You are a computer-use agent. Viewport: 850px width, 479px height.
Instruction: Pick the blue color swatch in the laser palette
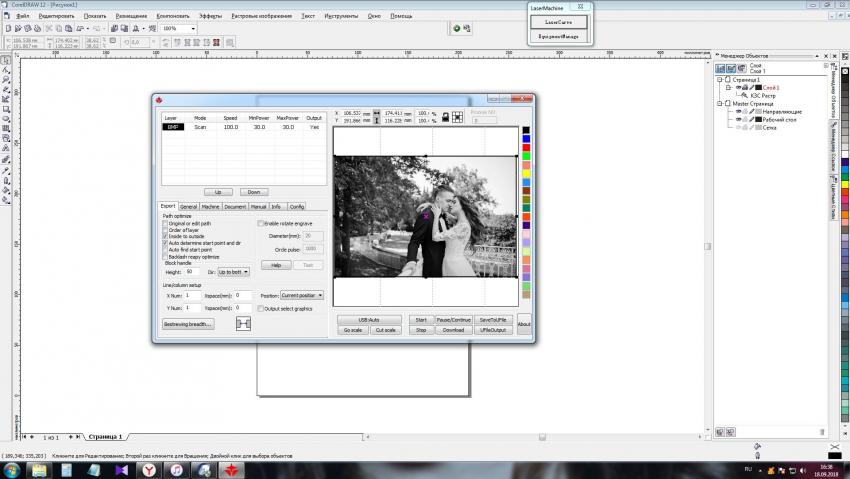526,139
